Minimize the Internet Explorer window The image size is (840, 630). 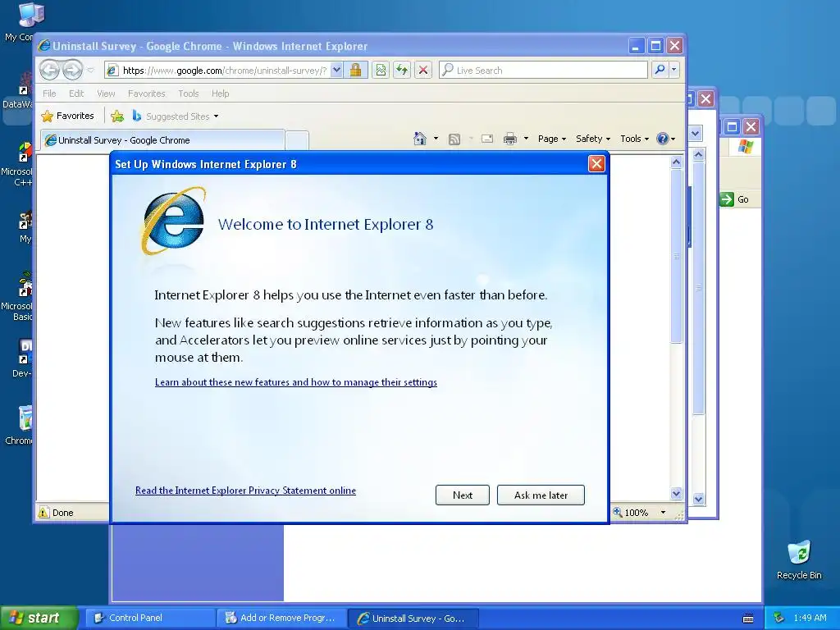point(636,46)
